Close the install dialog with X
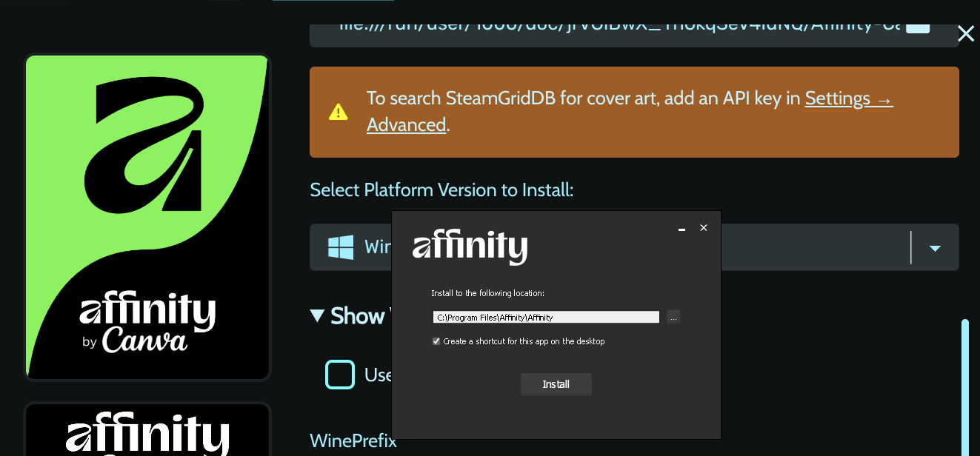The width and height of the screenshot is (980, 456). (966, 33)
